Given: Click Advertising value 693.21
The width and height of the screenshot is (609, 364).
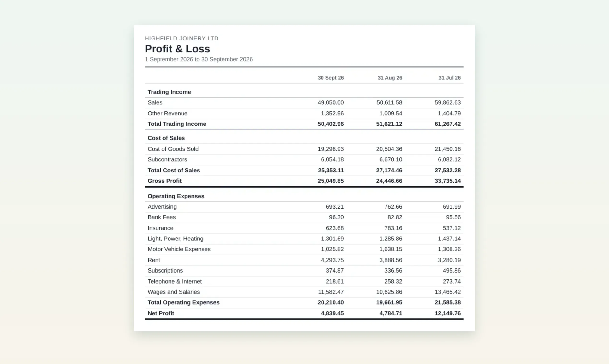Looking at the screenshot, I should pyautogui.click(x=335, y=207).
